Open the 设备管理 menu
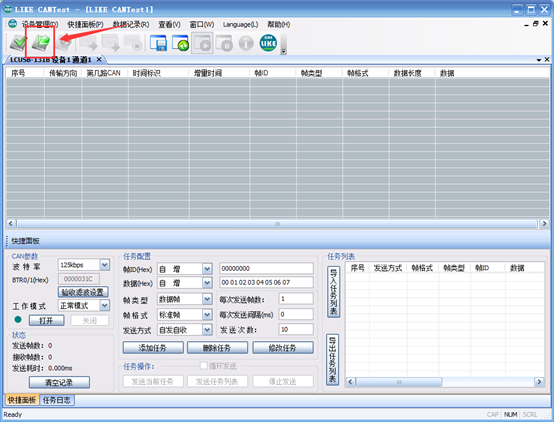The width and height of the screenshot is (554, 422). coord(40,24)
